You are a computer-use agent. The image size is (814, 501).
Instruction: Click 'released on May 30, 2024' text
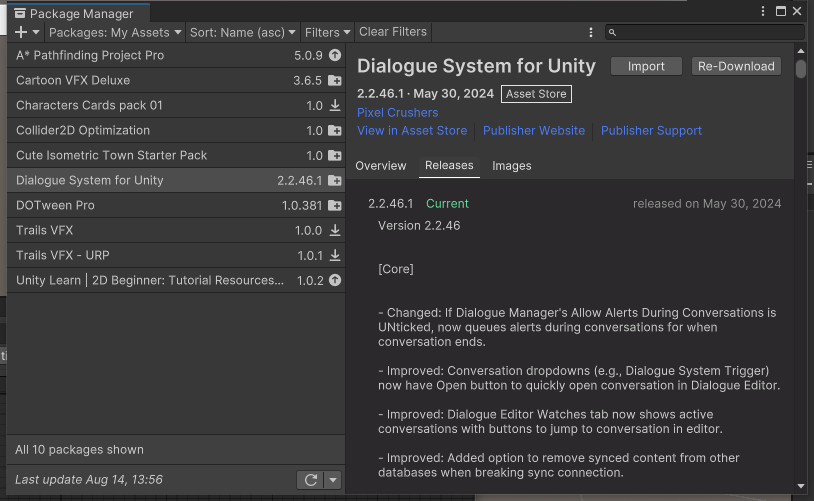tap(707, 204)
